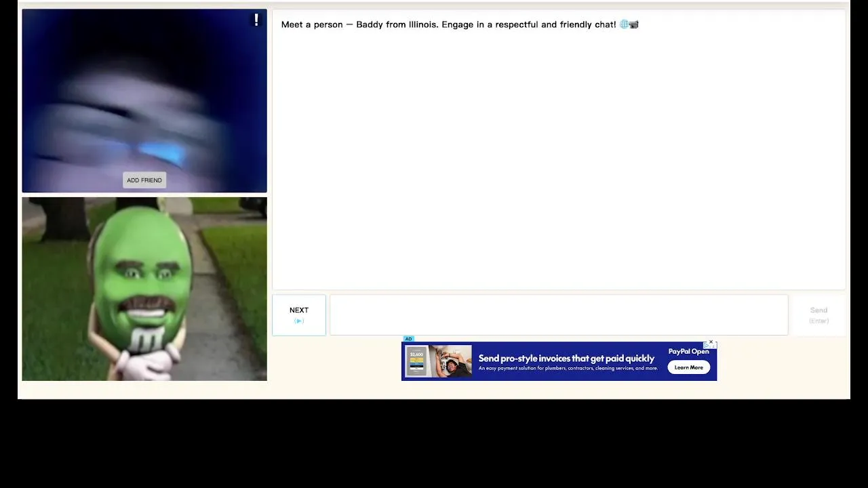Click the AD label badge
Image resolution: width=868 pixels, height=488 pixels.
pos(408,339)
